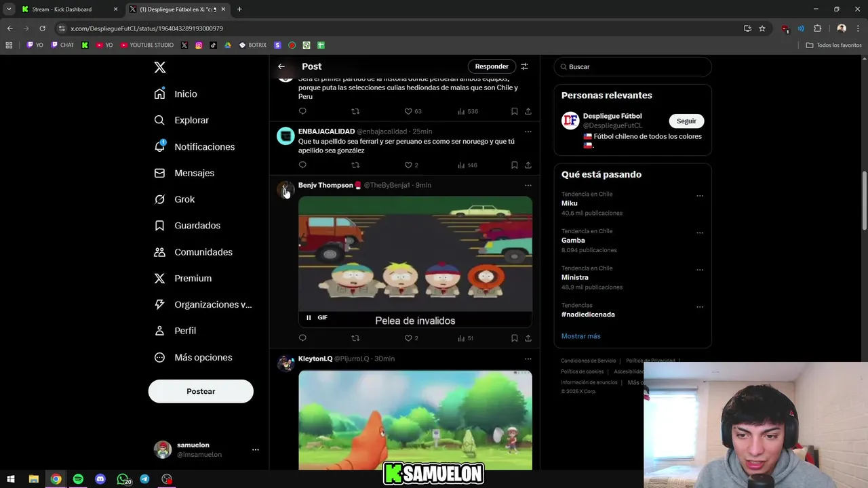
Task: Like the post with 63 likes
Action: [x=408, y=111]
